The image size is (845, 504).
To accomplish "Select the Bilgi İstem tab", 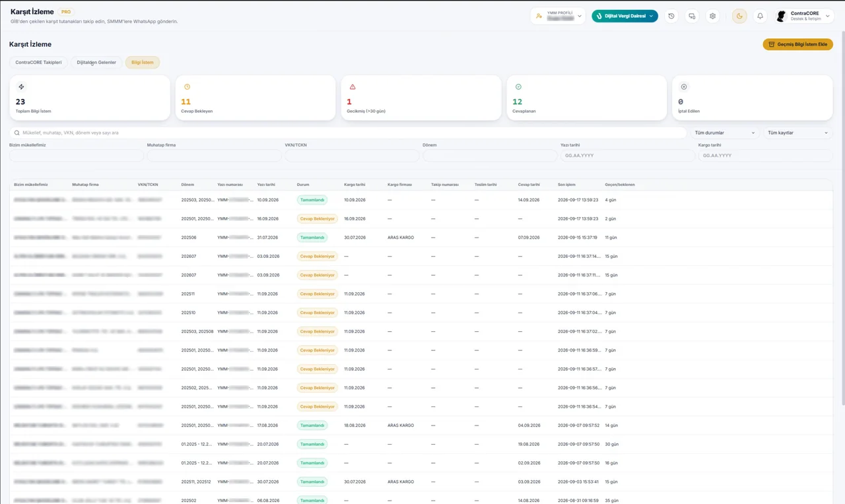I will 143,63.
